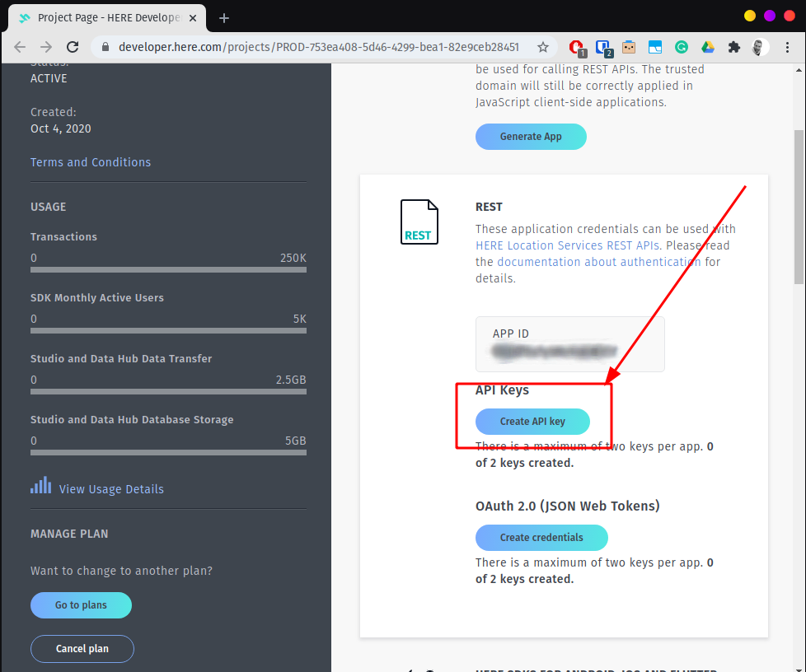Image resolution: width=806 pixels, height=672 pixels.
Task: Click the Generate App button
Action: pos(531,136)
